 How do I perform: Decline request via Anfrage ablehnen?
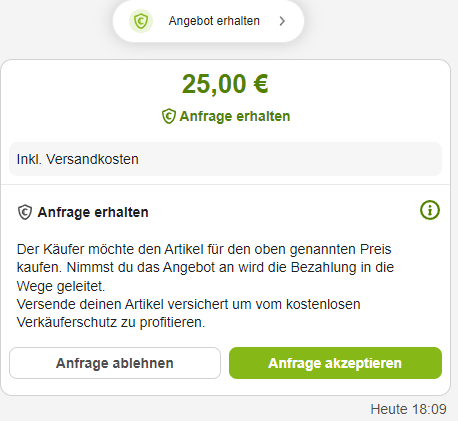(115, 363)
